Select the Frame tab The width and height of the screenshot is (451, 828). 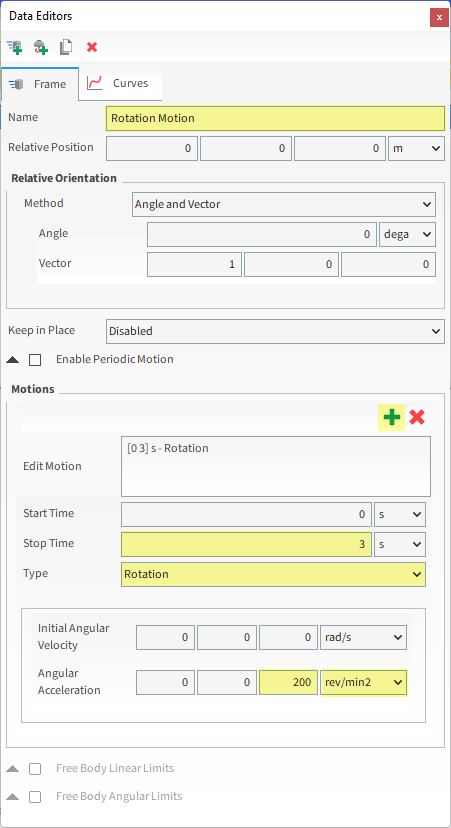point(40,84)
